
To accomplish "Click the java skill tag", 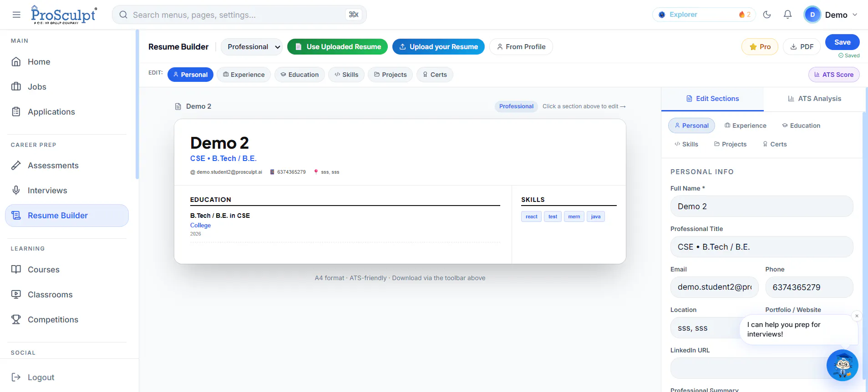I will click(595, 216).
